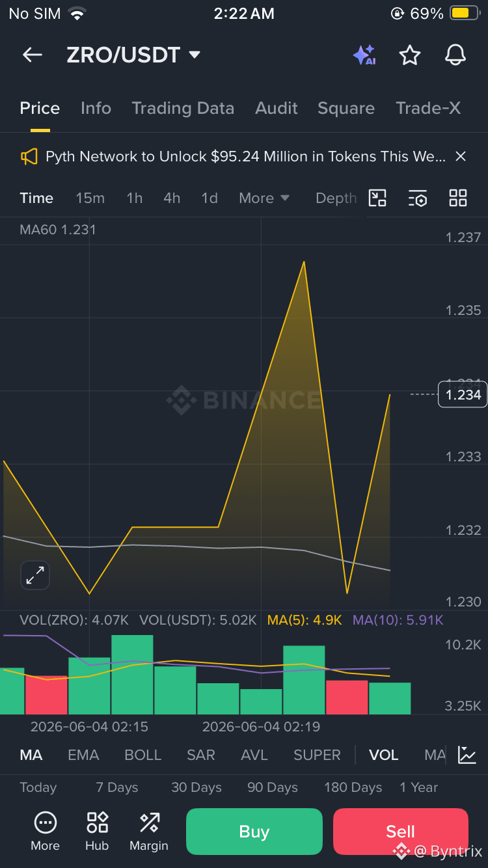Viewport: 488px width, 868px height.
Task: Expand the ZRO/USDT pair selector dropdown
Action: coord(195,55)
